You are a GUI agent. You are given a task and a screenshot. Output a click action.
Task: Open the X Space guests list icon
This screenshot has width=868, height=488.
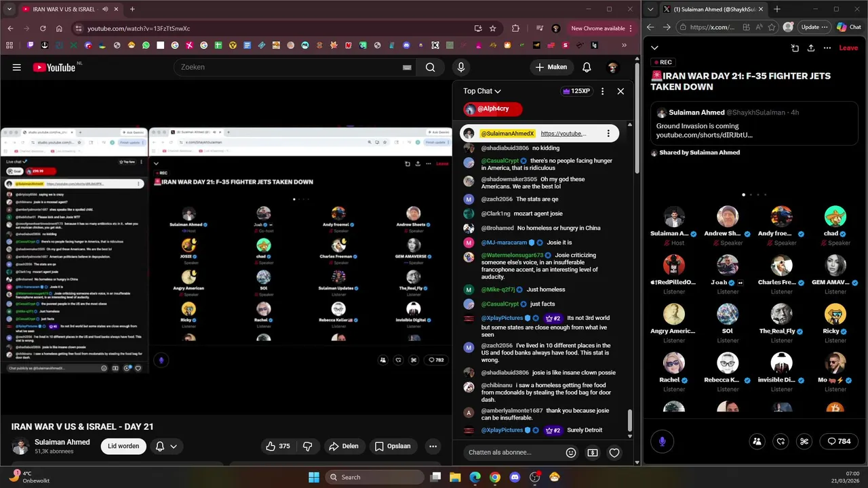click(757, 441)
